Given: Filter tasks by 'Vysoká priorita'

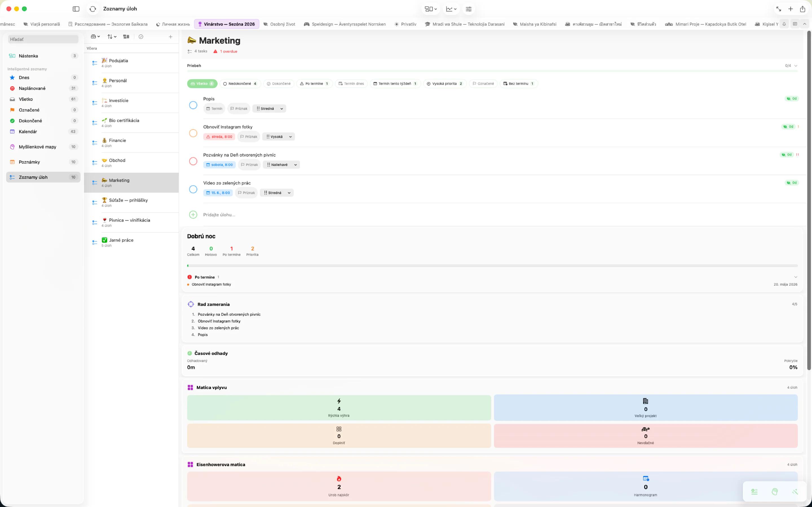Looking at the screenshot, I should click(445, 83).
